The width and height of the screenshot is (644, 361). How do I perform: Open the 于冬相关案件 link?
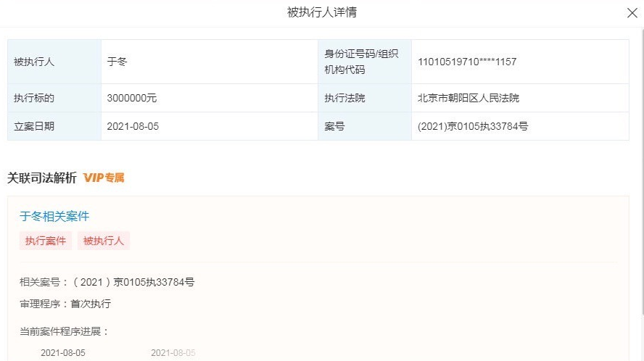pyautogui.click(x=54, y=217)
